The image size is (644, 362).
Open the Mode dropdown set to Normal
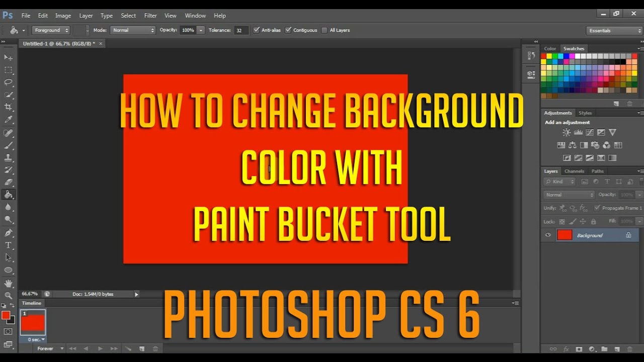pos(133,30)
